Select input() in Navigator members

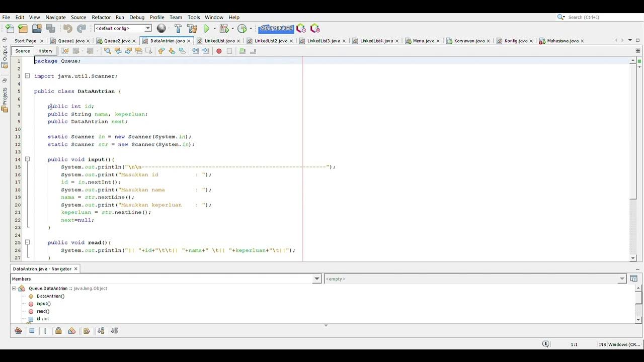[x=43, y=304]
